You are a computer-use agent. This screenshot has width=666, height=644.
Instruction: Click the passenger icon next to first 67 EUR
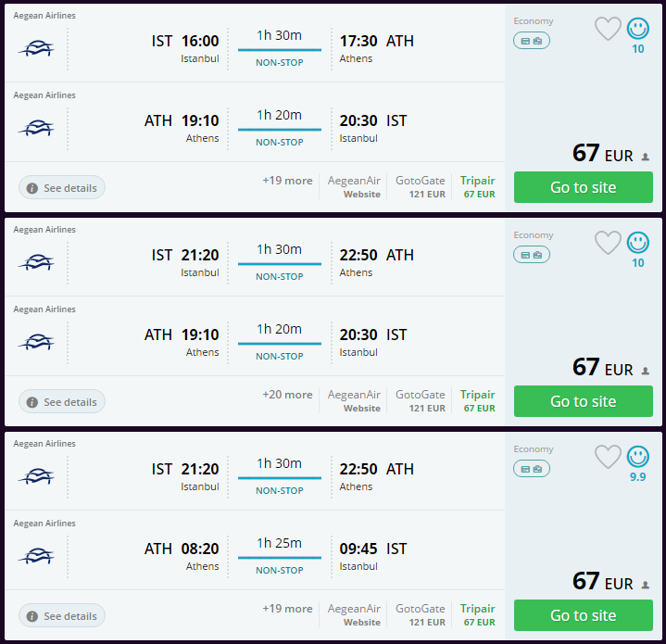click(646, 157)
